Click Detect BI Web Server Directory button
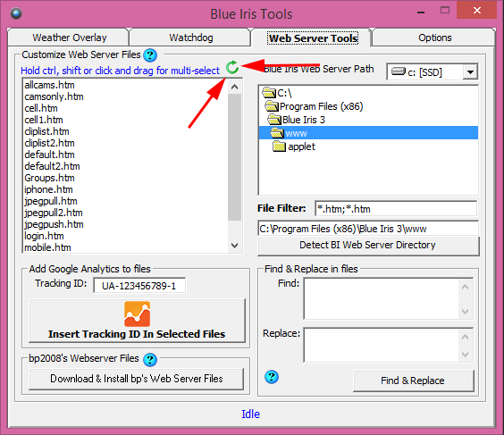 pyautogui.click(x=368, y=245)
